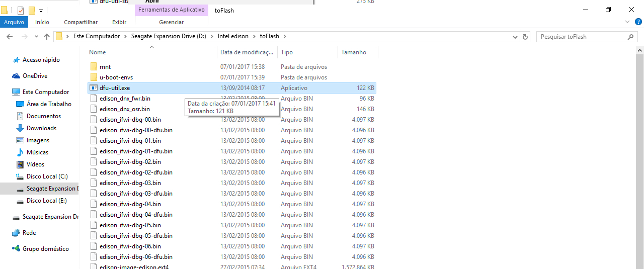Screen dimensions: 644x269
Task: Click the Área de Trabalho desktop icon
Action: tap(20, 104)
